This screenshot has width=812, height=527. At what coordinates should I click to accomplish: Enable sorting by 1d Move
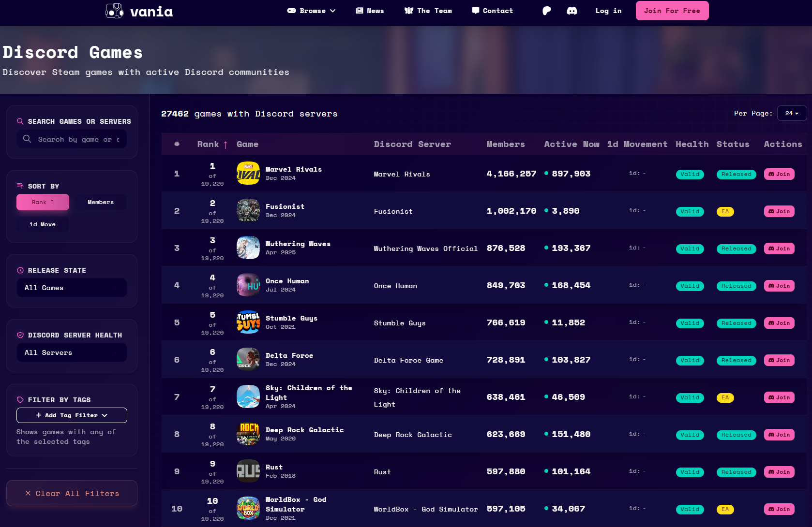click(43, 224)
